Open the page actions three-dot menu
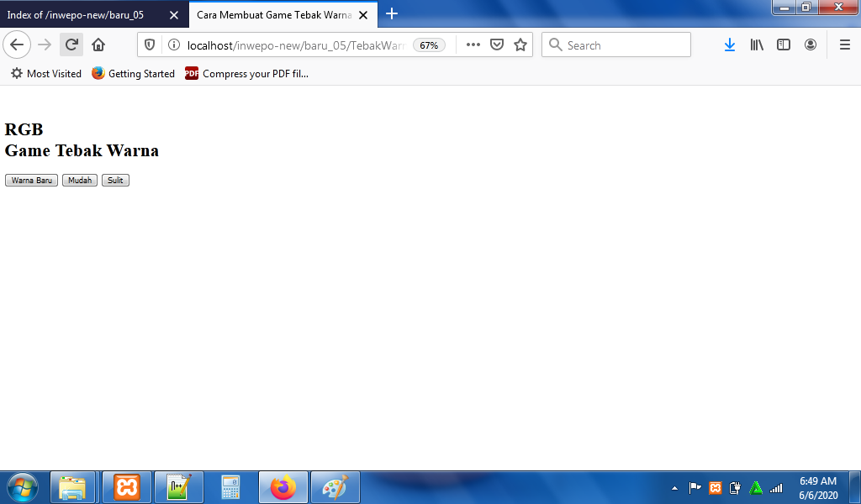The image size is (861, 504). point(473,45)
